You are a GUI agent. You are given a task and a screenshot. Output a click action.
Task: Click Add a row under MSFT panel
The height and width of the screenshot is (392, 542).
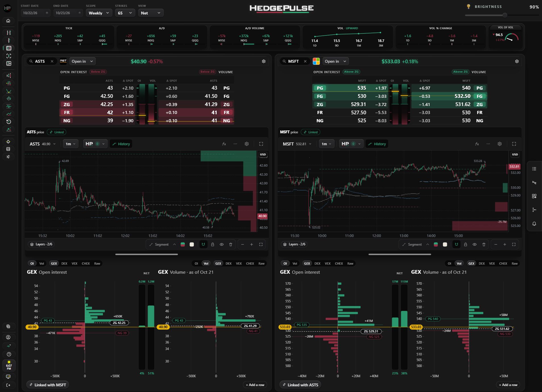point(508,385)
